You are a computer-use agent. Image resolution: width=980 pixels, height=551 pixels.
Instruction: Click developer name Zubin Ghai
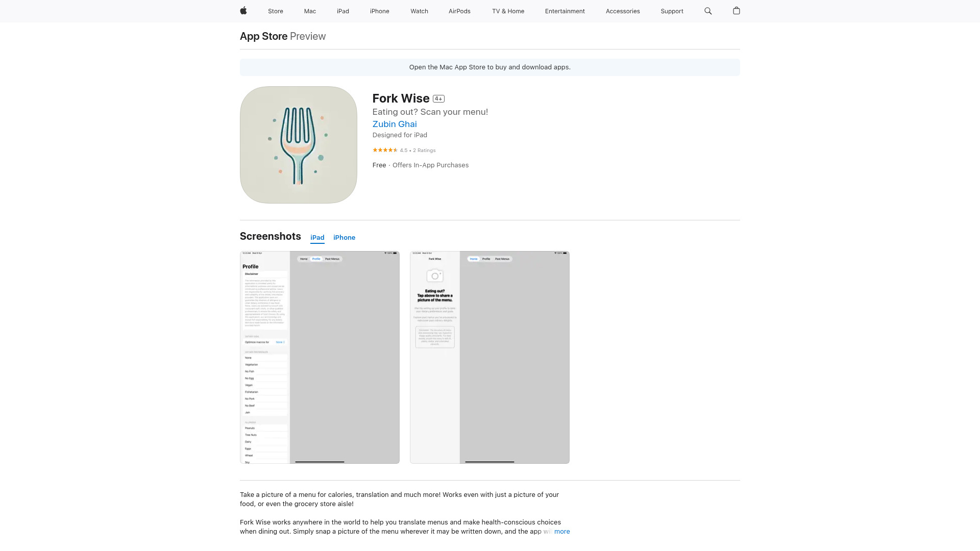click(394, 124)
